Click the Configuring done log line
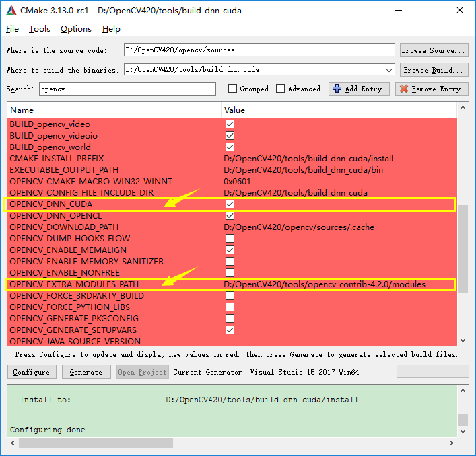The image size is (476, 456). tap(47, 430)
